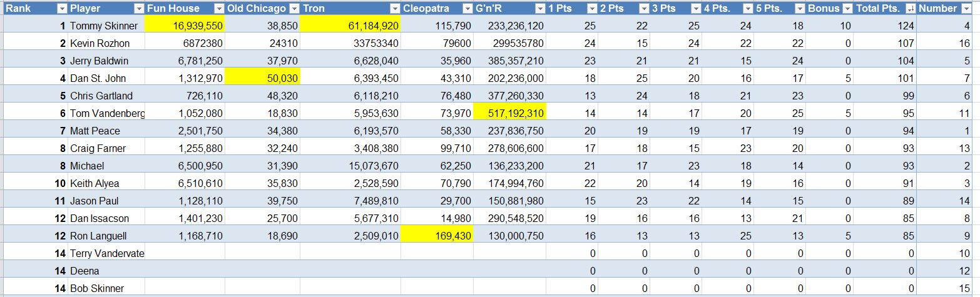Screen dimensions: 980x297
Task: Expand the Tron column filter dropdown
Action: pos(394,9)
